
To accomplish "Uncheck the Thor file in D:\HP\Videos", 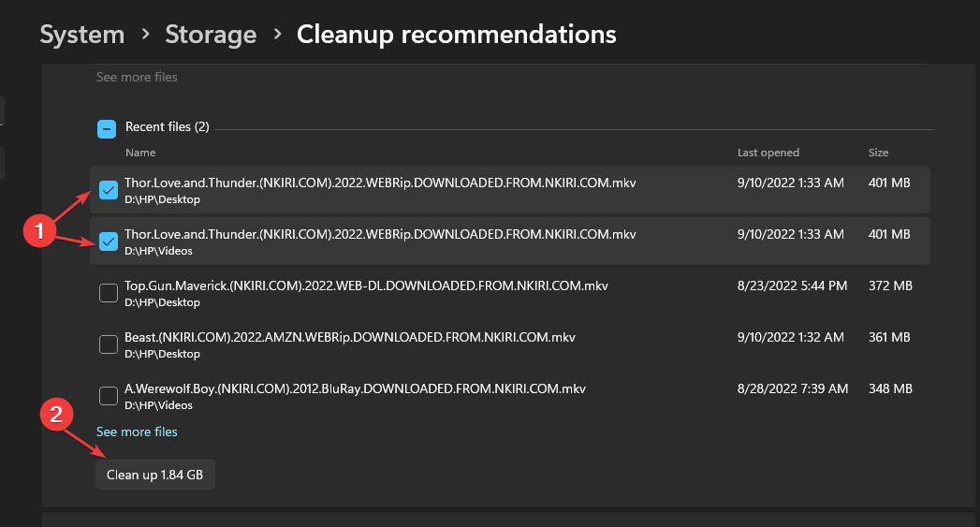I will [109, 241].
